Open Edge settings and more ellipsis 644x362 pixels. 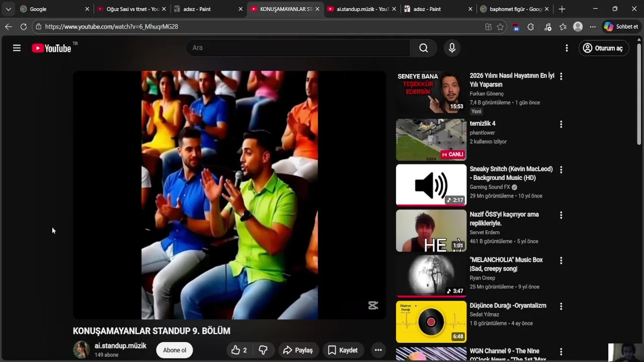pyautogui.click(x=593, y=27)
